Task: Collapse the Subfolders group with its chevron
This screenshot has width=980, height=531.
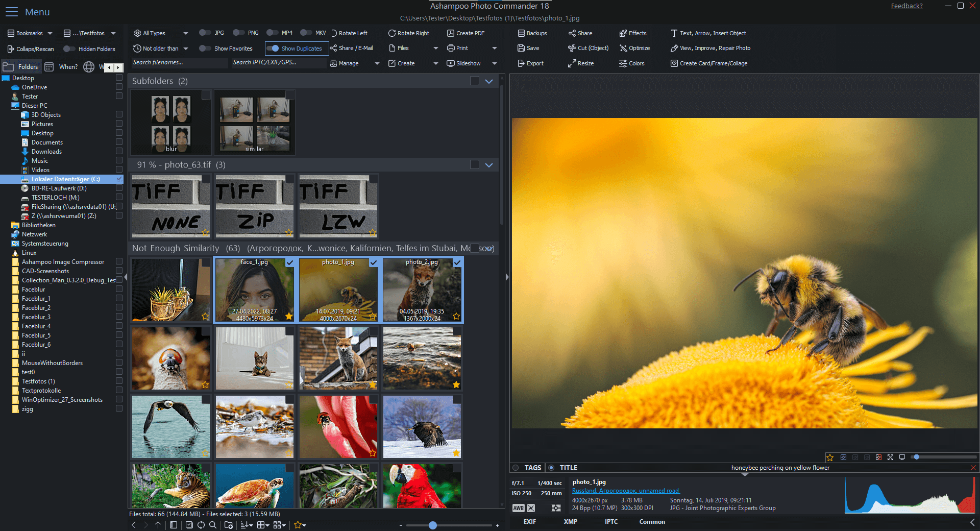Action: 488,81
